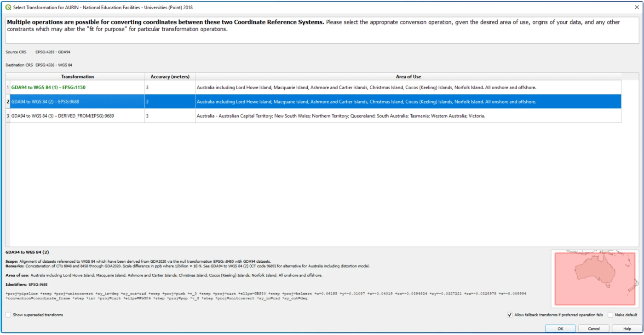
Task: Click the accuracy value in the third row
Action: pos(148,116)
